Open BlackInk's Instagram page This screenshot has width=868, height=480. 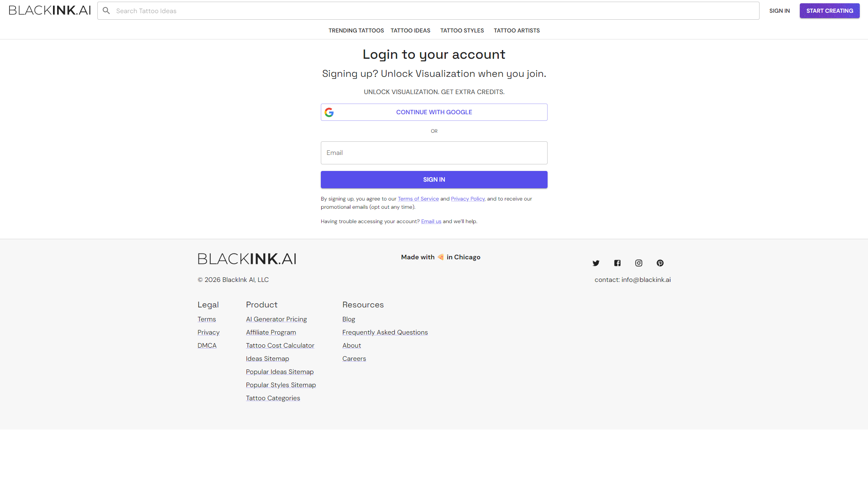tap(639, 263)
